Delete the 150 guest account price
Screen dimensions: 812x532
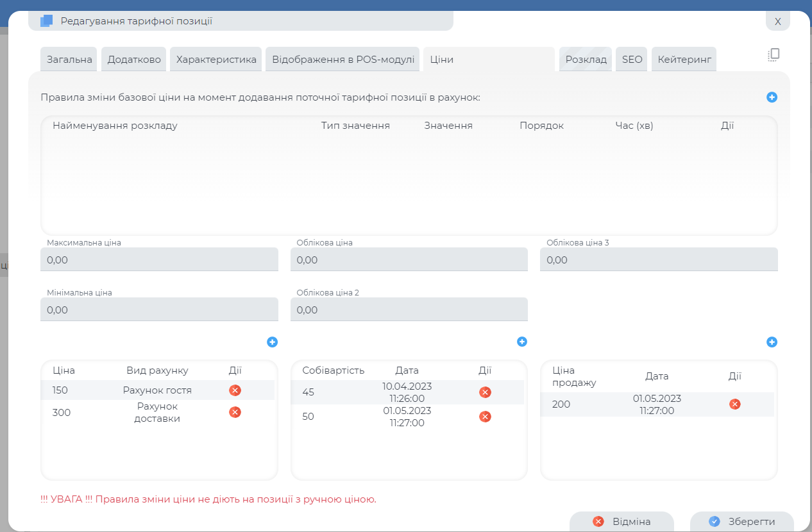tap(235, 390)
